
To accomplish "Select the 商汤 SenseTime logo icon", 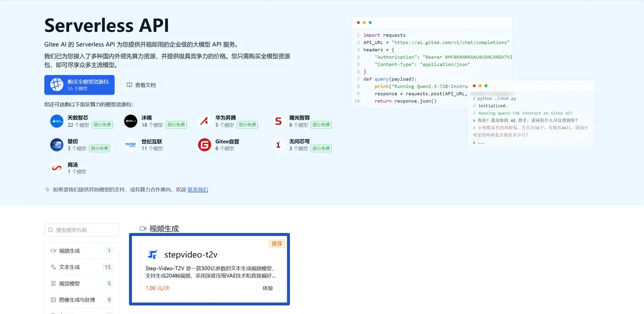I will click(x=56, y=168).
